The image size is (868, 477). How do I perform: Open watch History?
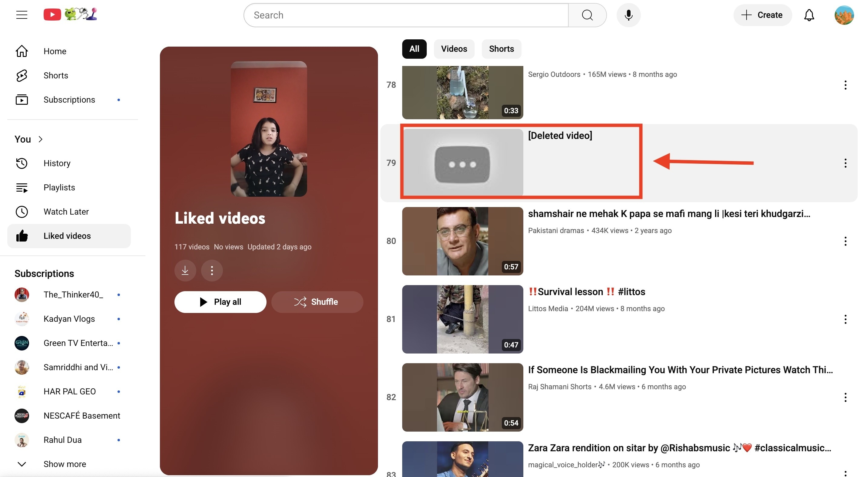(x=69, y=163)
